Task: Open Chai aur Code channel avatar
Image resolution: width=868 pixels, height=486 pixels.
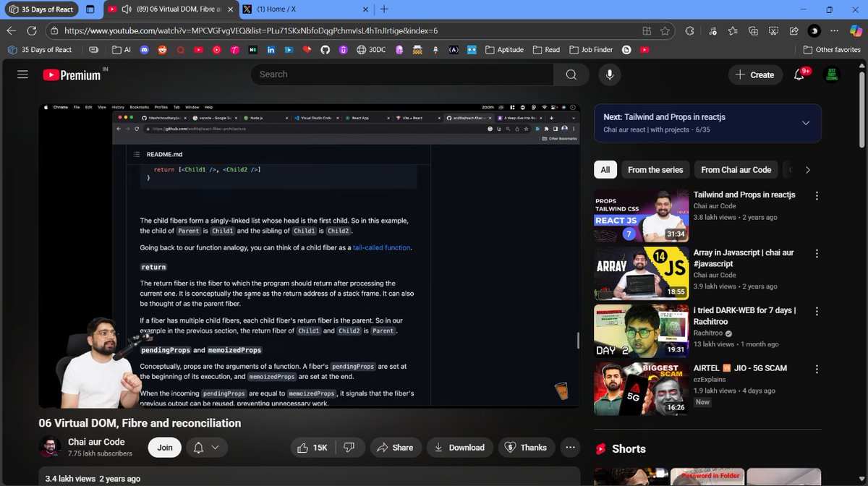Action: 50,447
